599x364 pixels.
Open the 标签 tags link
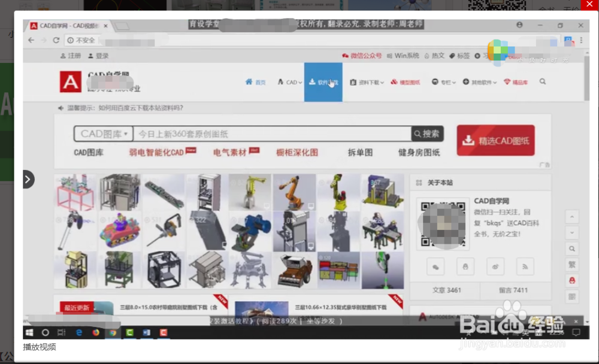point(459,56)
